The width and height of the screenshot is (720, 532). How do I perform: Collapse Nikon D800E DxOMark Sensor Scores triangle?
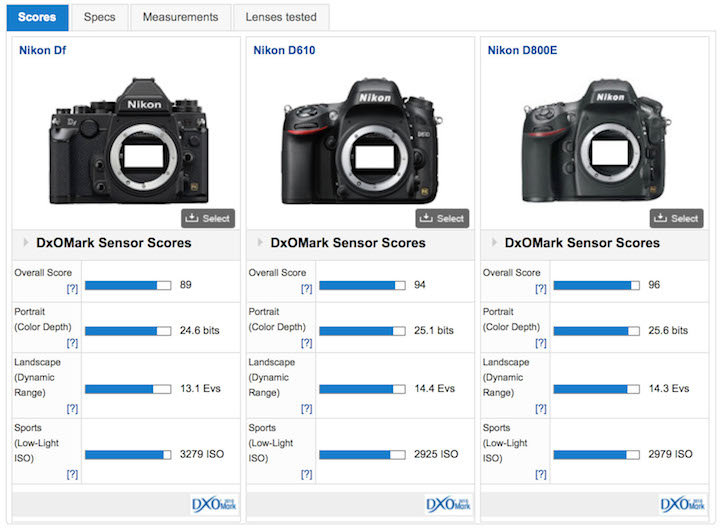click(494, 242)
